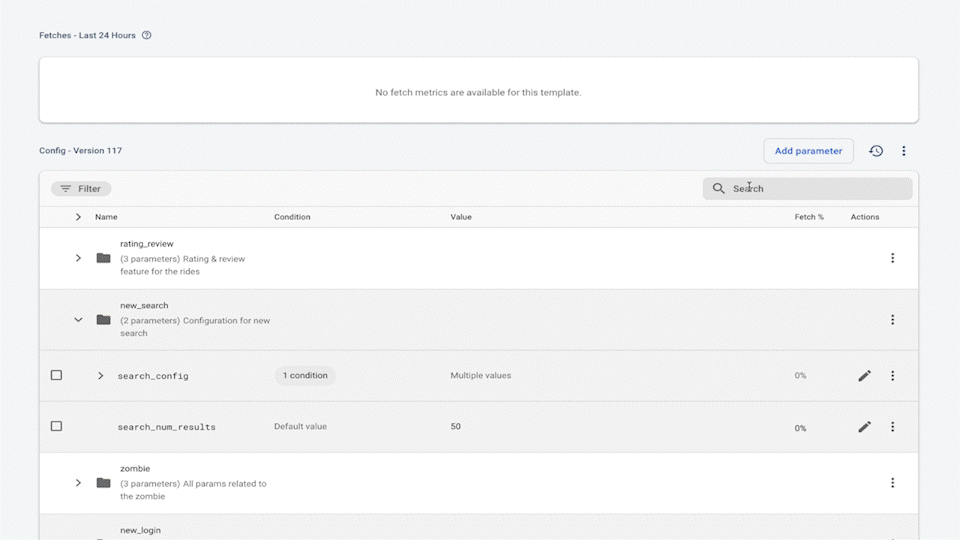Tick the search_config checkbox
This screenshot has height=540, width=960.
(x=56, y=375)
